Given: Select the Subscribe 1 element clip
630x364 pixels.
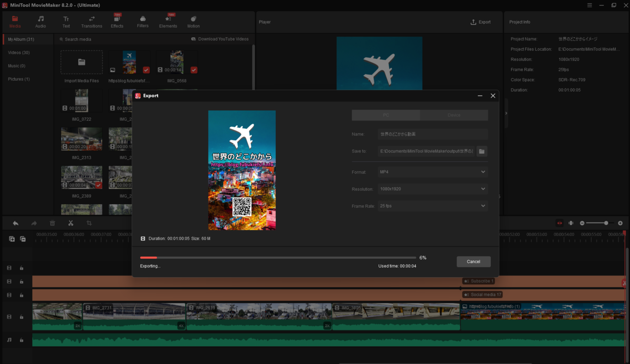Looking at the screenshot, I should point(542,281).
